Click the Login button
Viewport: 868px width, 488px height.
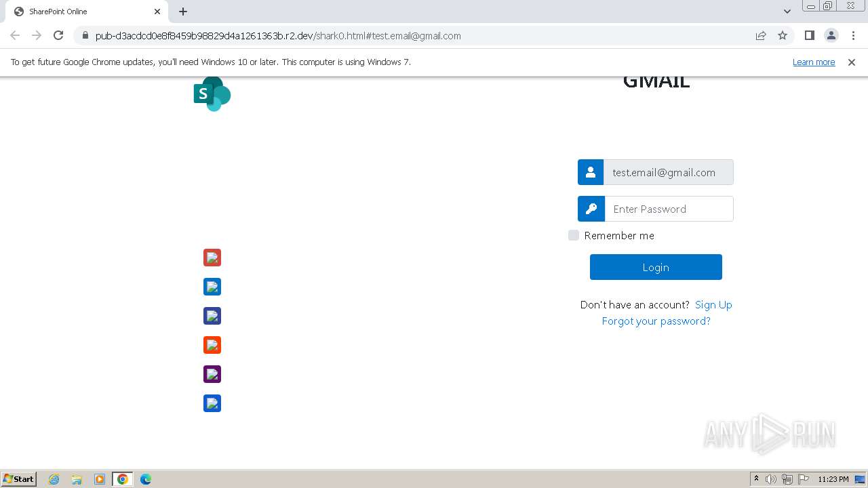[x=656, y=267]
